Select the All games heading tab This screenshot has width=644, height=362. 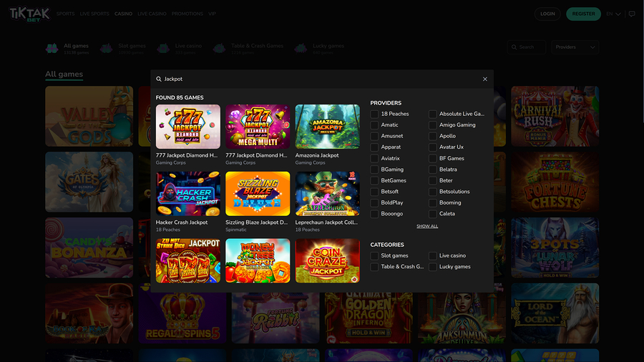point(64,74)
